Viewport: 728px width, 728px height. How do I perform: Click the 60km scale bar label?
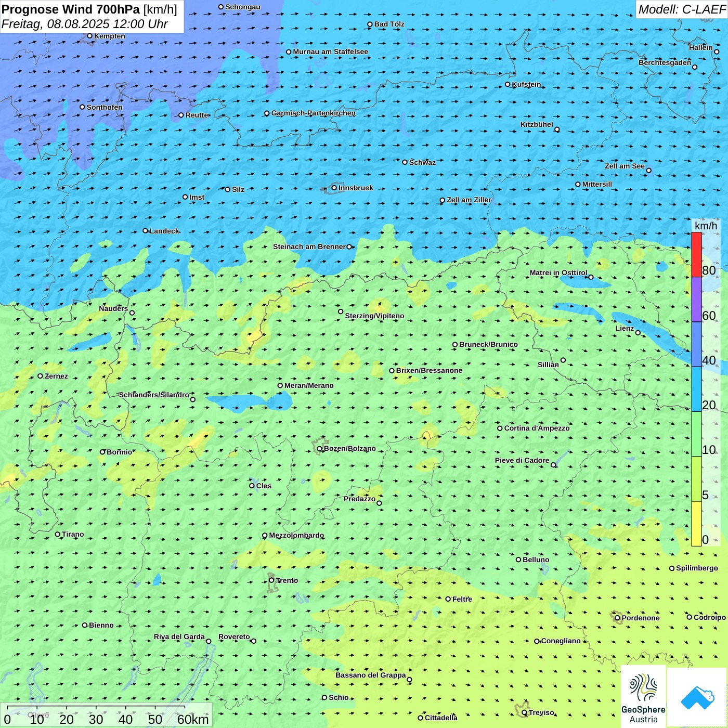point(193,720)
